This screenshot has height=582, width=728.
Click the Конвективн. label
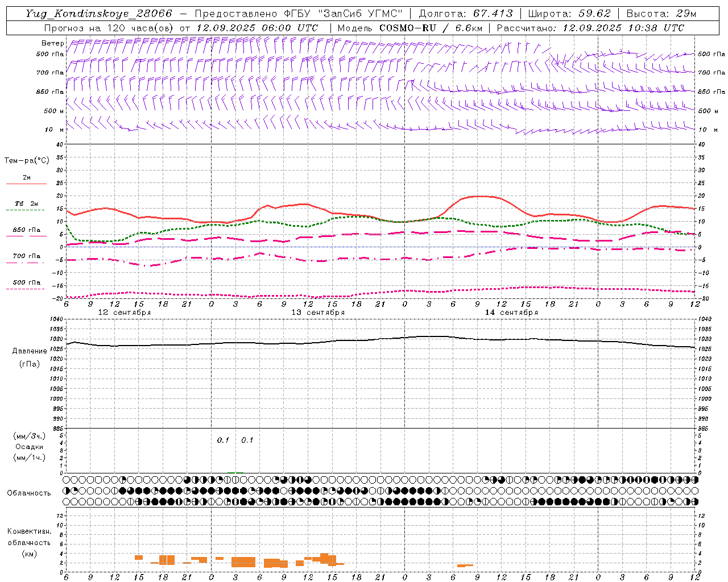point(29,531)
